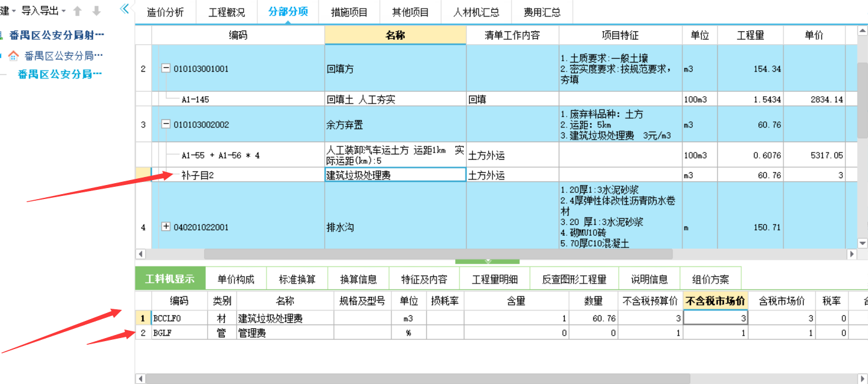Image resolution: width=868 pixels, height=384 pixels.
Task: Select the BGLF code cell
Action: 178,333
